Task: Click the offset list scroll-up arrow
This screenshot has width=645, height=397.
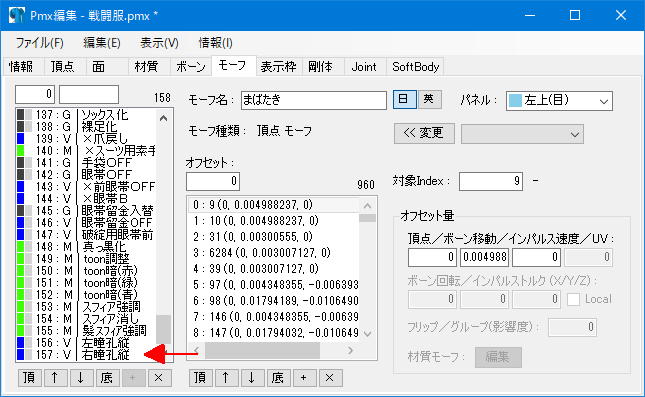Action: pyautogui.click(x=367, y=206)
